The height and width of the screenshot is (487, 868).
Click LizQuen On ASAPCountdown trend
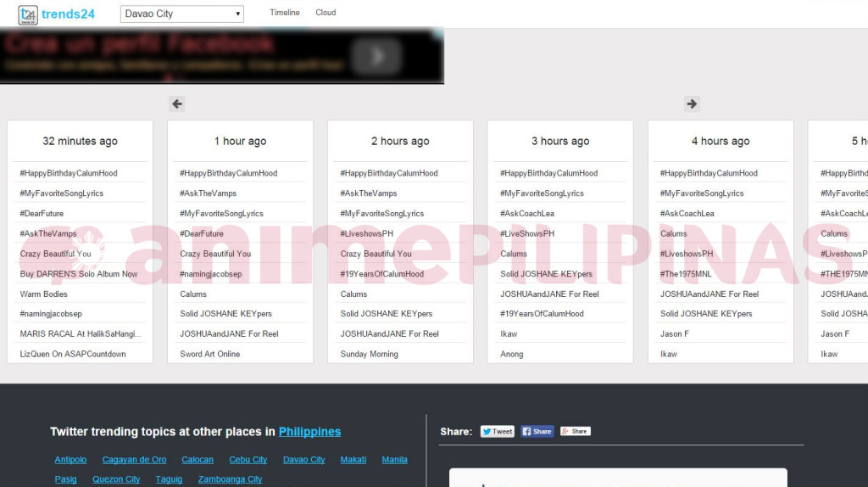(x=73, y=354)
